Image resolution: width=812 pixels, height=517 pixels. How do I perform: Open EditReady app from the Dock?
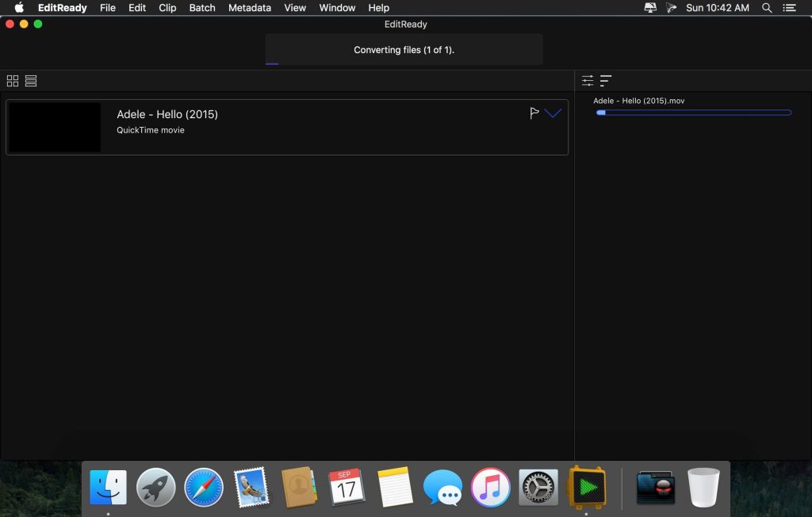coord(586,485)
